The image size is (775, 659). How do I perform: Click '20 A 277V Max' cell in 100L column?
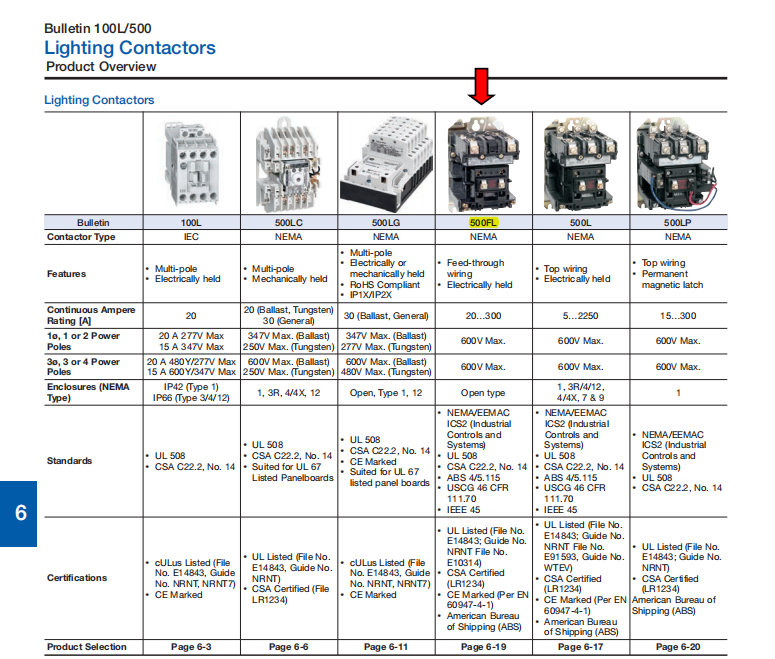[191, 336]
